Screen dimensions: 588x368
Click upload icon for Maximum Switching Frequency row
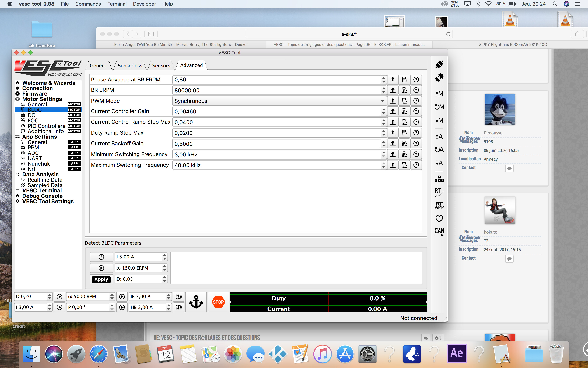click(x=393, y=165)
